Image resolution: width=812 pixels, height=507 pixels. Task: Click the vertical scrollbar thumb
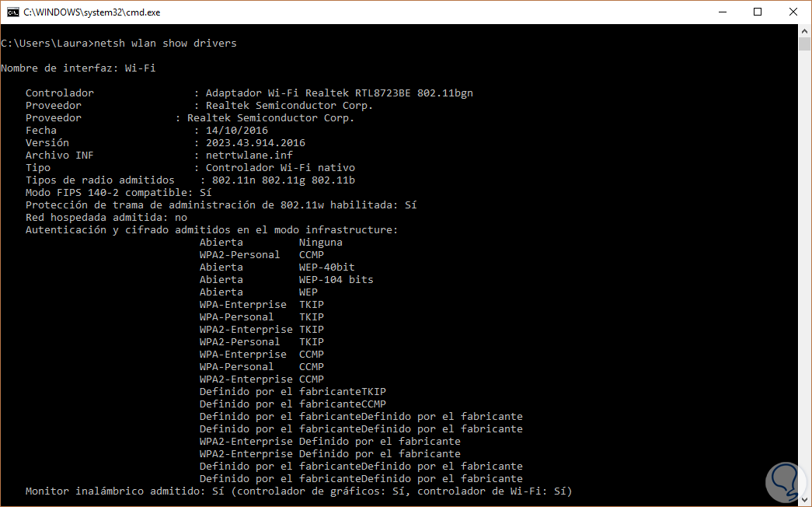point(805,44)
